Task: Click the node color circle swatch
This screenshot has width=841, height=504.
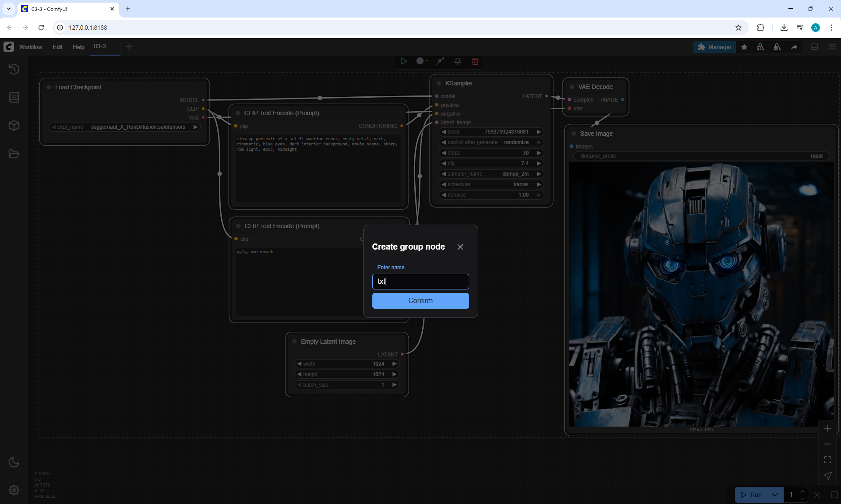Action: point(420,61)
